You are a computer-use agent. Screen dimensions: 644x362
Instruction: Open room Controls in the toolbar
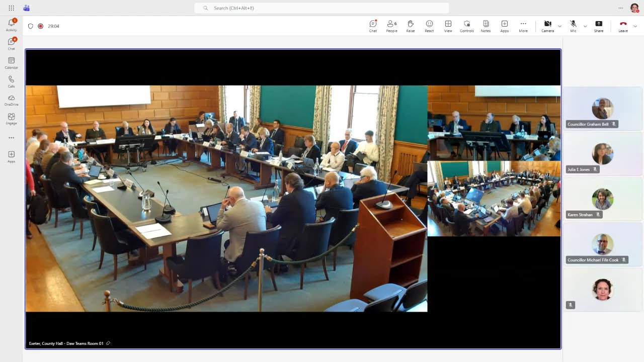(467, 26)
